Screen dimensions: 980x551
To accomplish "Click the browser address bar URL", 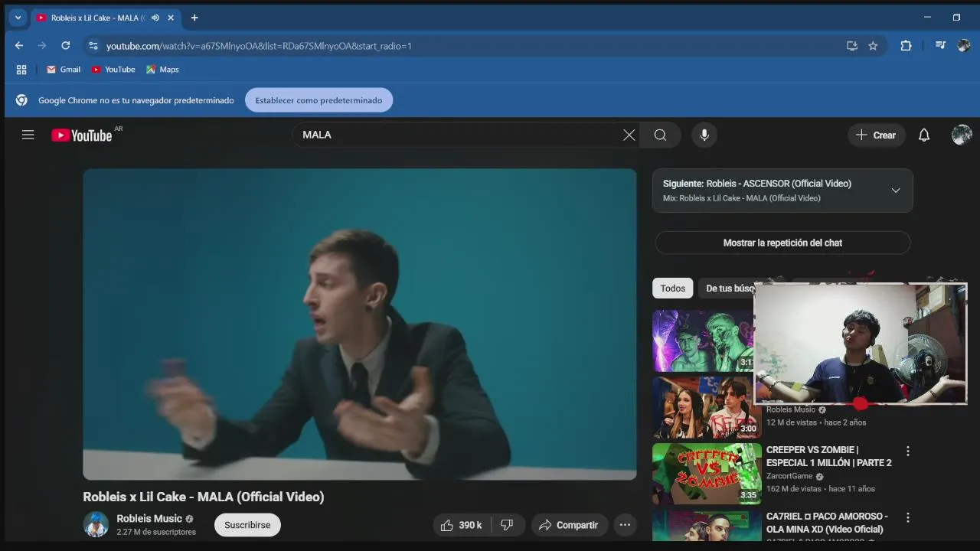I will pos(259,46).
